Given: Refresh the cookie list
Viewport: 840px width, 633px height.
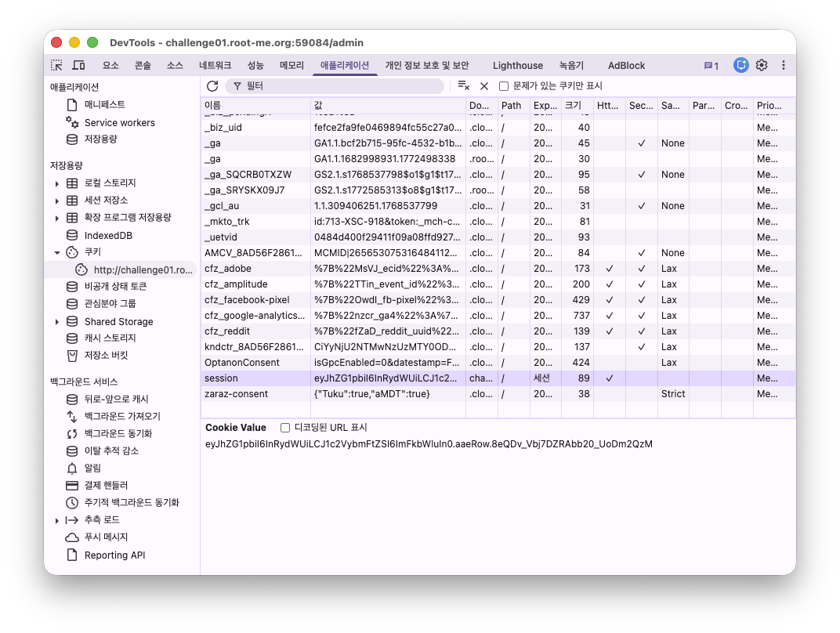Looking at the screenshot, I should [212, 85].
